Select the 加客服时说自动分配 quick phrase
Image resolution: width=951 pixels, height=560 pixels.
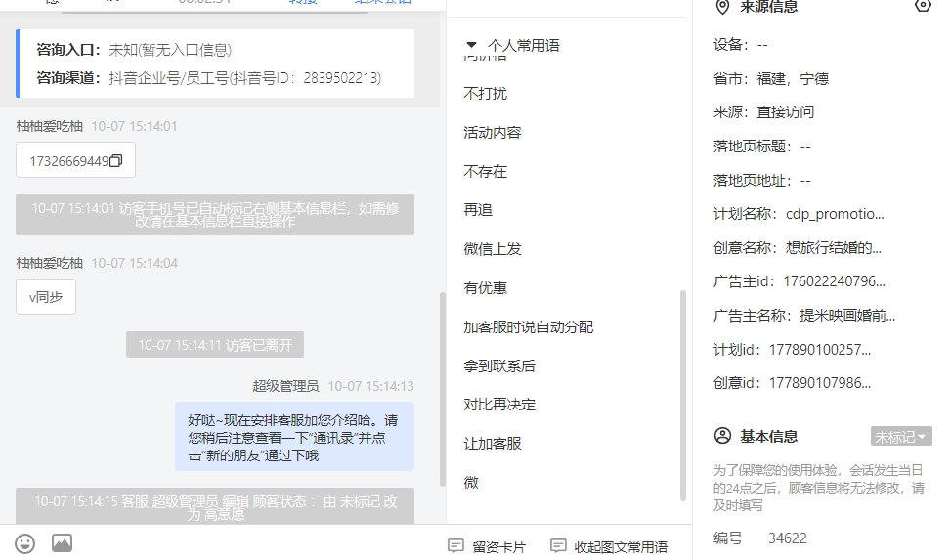click(528, 327)
